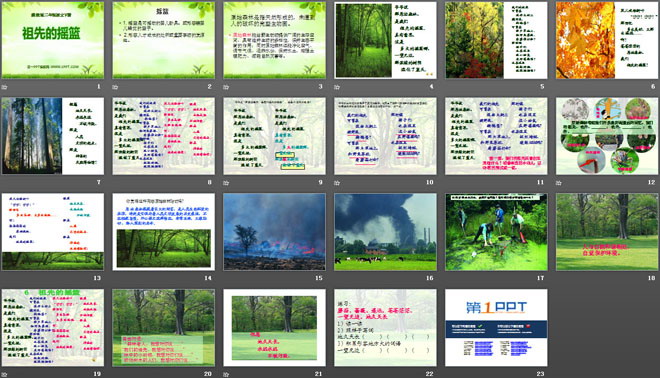Select slide 5 with colorful autumn forest

(x=496, y=40)
